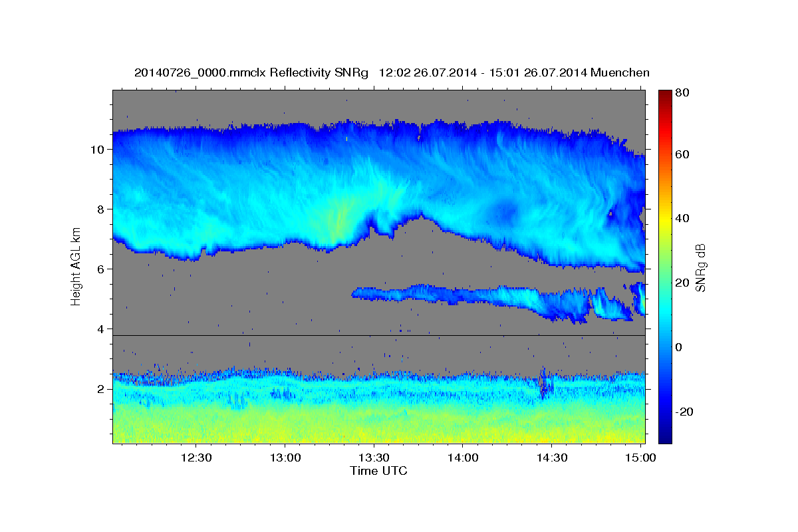Image resolution: width=798 pixels, height=532 pixels.
Task: Click the 'Height AGL km' axis label
Action: tap(76, 266)
